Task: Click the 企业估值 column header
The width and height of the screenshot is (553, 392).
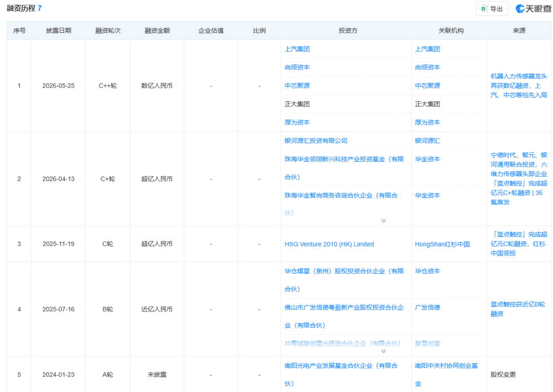Action: pyautogui.click(x=211, y=31)
